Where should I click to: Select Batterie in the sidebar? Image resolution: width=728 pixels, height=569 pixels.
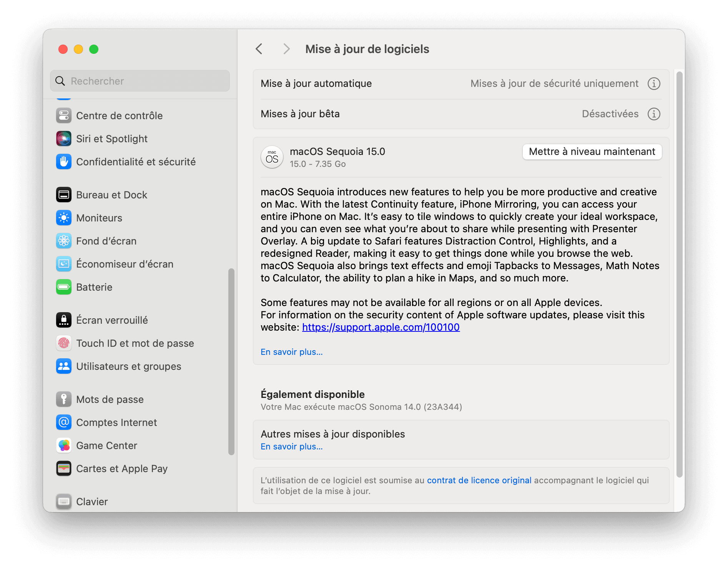point(140,287)
